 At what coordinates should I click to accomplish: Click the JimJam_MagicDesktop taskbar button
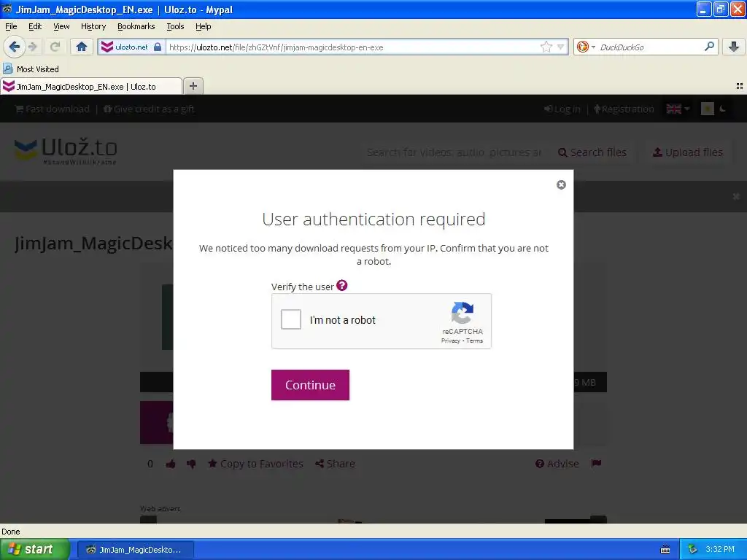[135, 550]
